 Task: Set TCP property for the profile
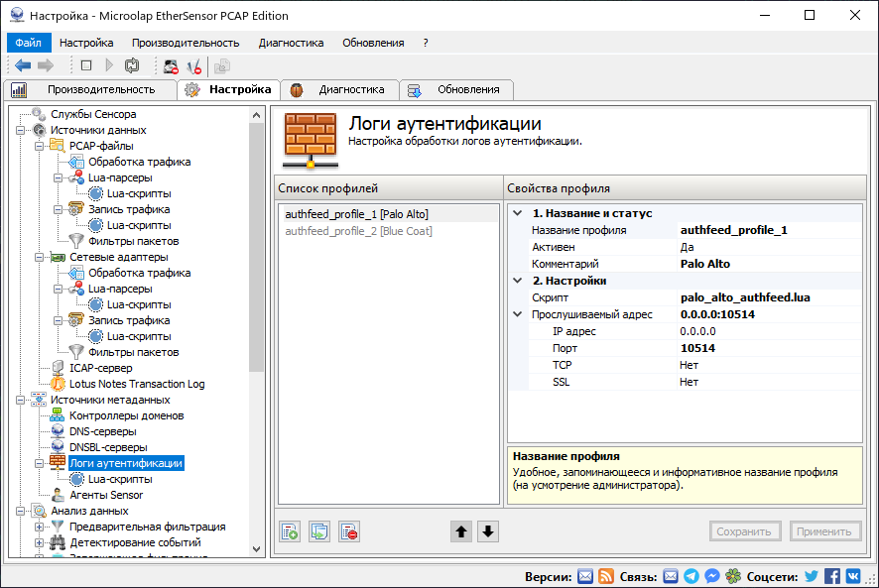tap(688, 364)
